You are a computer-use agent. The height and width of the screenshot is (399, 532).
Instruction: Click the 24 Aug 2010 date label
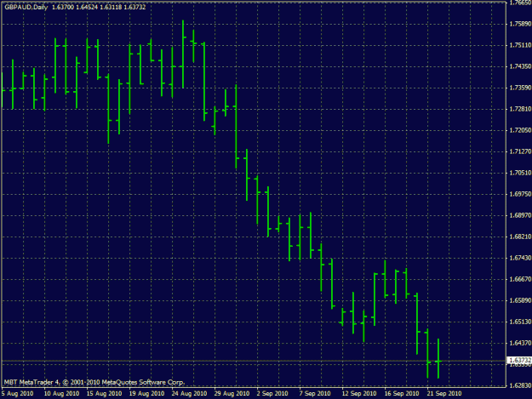[189, 394]
